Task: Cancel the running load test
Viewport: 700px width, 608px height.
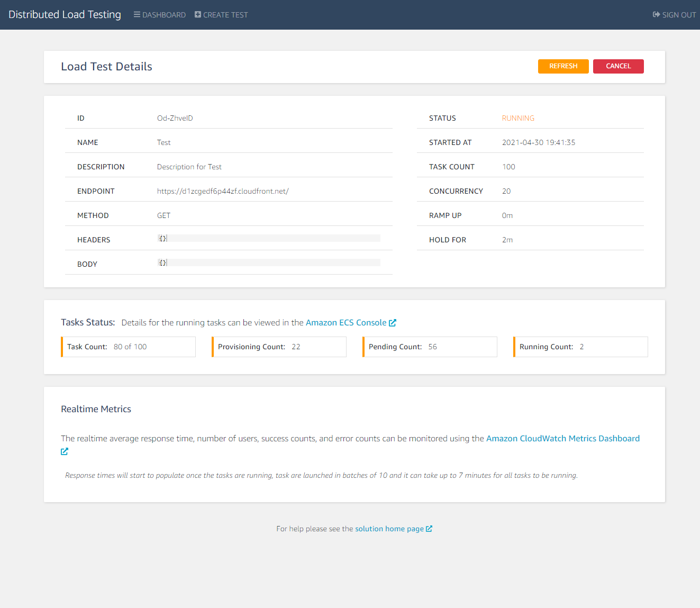Action: 618,66
